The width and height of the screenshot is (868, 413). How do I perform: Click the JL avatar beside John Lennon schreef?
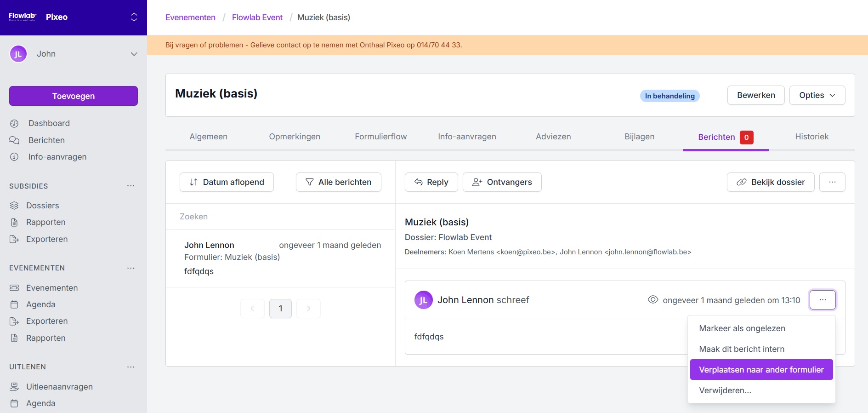423,300
